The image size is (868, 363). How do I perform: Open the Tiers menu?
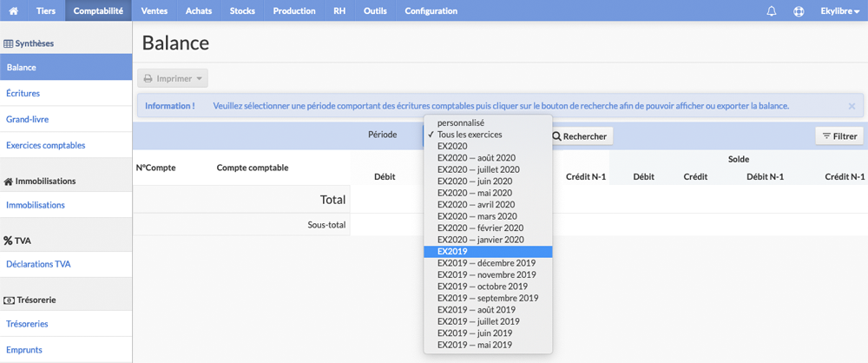pyautogui.click(x=46, y=10)
